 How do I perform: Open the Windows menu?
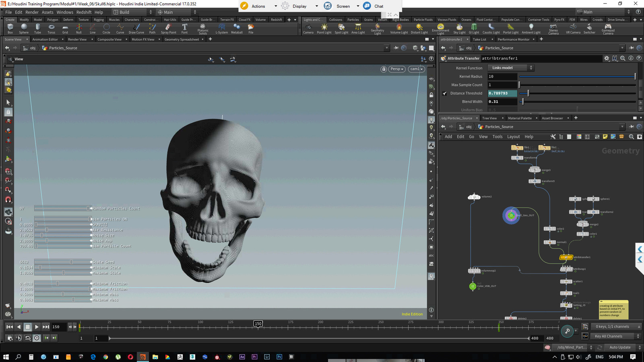65,12
